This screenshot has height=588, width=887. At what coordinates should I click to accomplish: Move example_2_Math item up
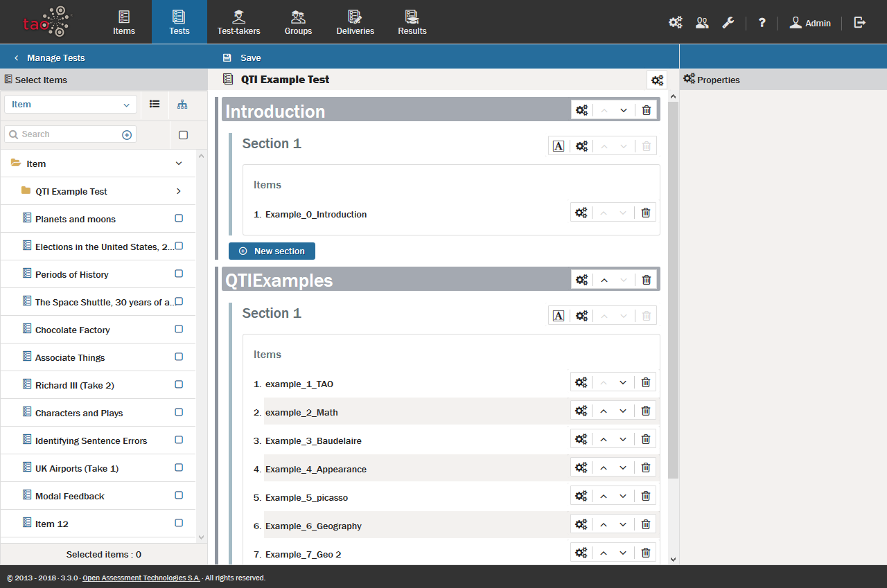[x=603, y=411]
